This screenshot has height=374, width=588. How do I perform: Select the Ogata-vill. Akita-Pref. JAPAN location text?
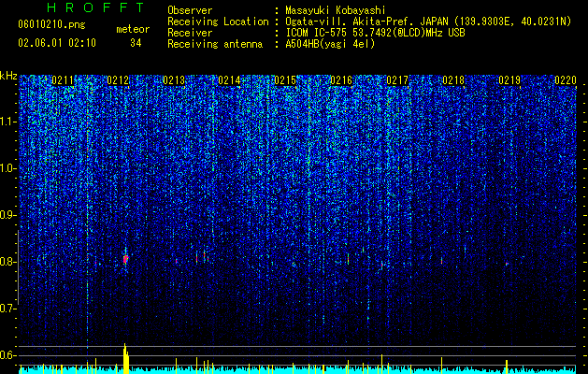click(428, 22)
